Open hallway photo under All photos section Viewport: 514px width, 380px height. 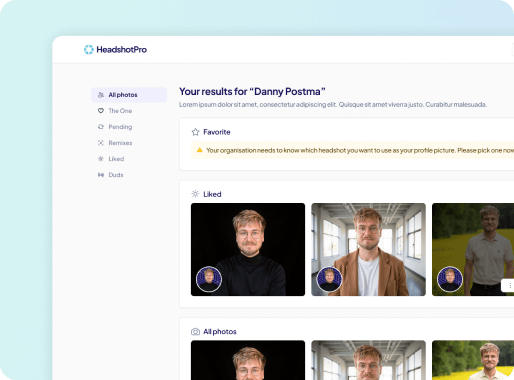tap(368, 360)
